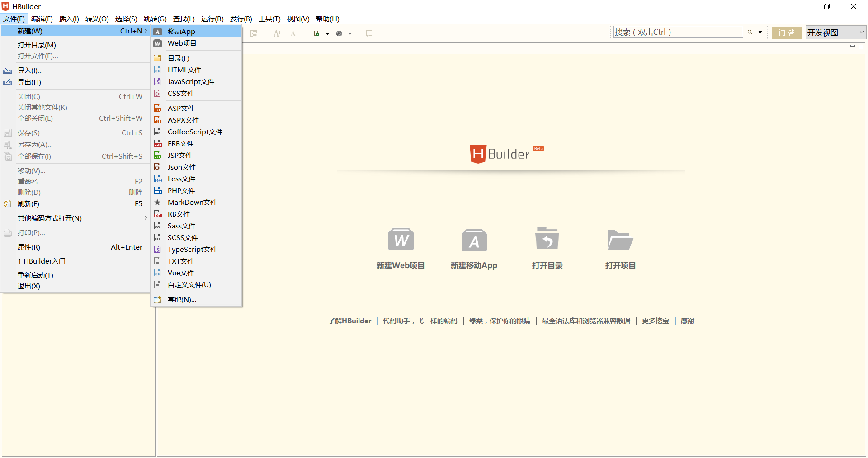Click the TypeScript文件 file icon

(157, 249)
